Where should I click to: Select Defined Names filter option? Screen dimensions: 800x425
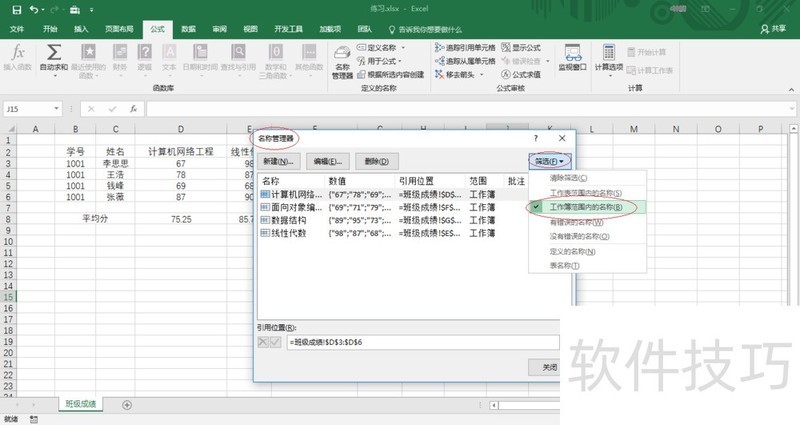pyautogui.click(x=587, y=252)
